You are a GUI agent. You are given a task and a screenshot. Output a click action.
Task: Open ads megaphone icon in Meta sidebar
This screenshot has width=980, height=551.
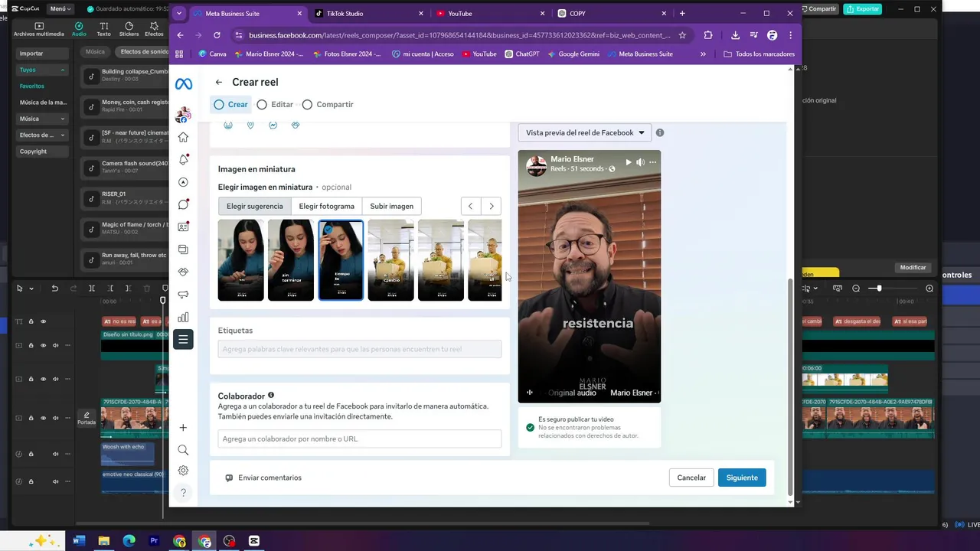(183, 295)
